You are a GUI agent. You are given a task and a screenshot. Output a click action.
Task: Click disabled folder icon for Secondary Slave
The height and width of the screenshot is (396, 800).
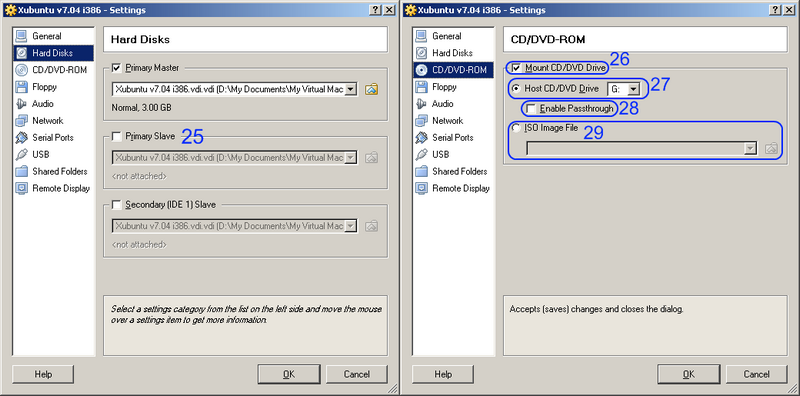click(371, 226)
